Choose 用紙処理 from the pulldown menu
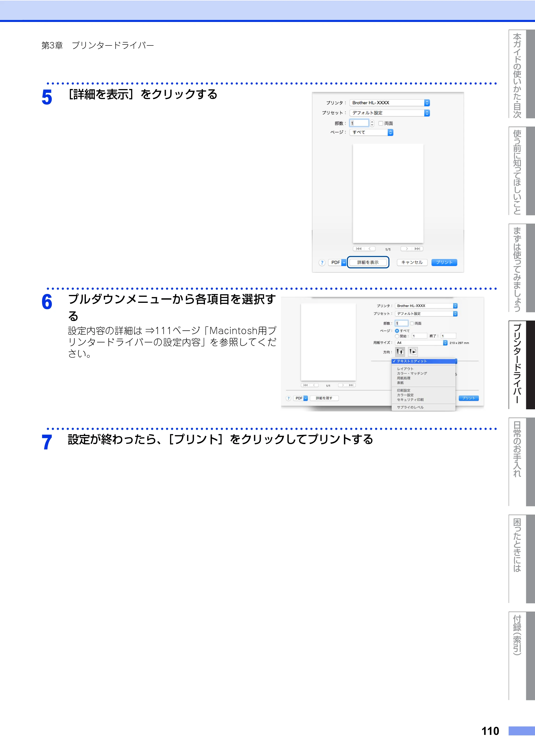 (423, 378)
